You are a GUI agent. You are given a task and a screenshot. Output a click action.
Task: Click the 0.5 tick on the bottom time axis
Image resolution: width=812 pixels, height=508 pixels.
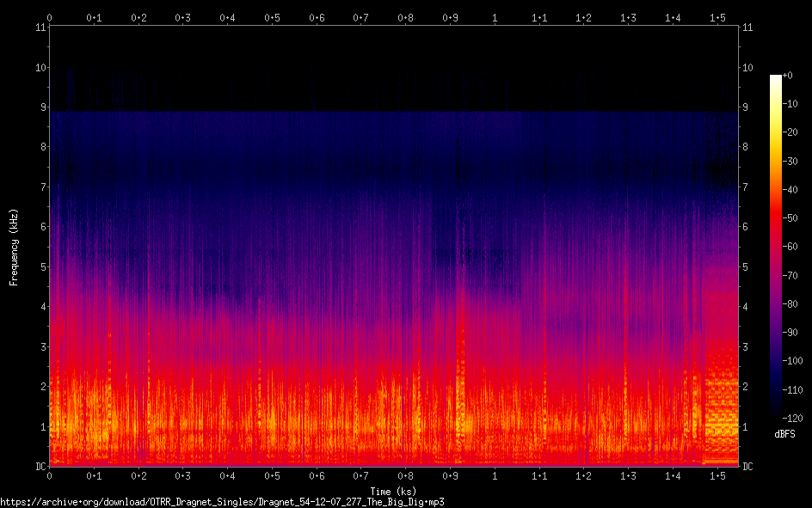(x=272, y=475)
